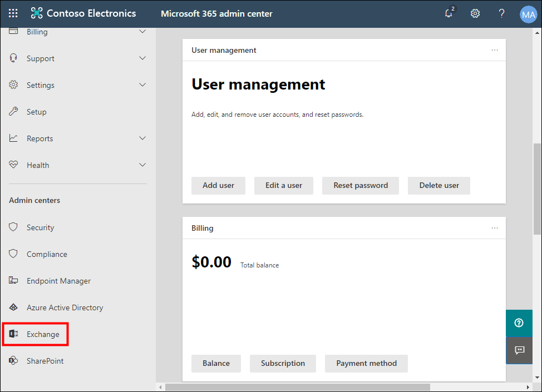Image resolution: width=542 pixels, height=392 pixels.
Task: Click the Edit a user button
Action: pyautogui.click(x=284, y=186)
